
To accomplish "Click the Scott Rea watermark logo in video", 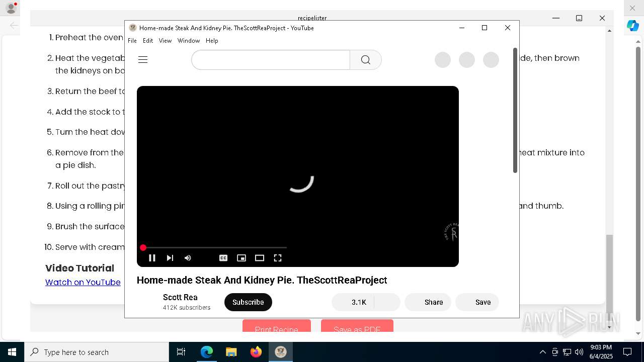I will tap(452, 232).
